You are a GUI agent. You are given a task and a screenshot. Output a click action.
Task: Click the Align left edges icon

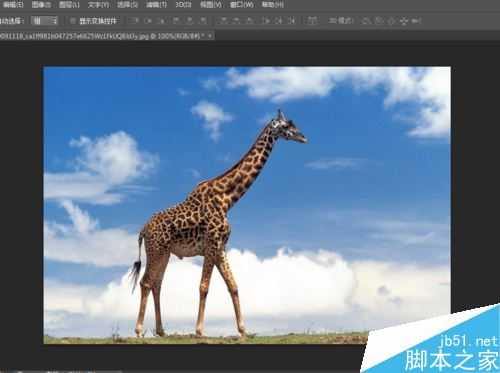(x=176, y=21)
